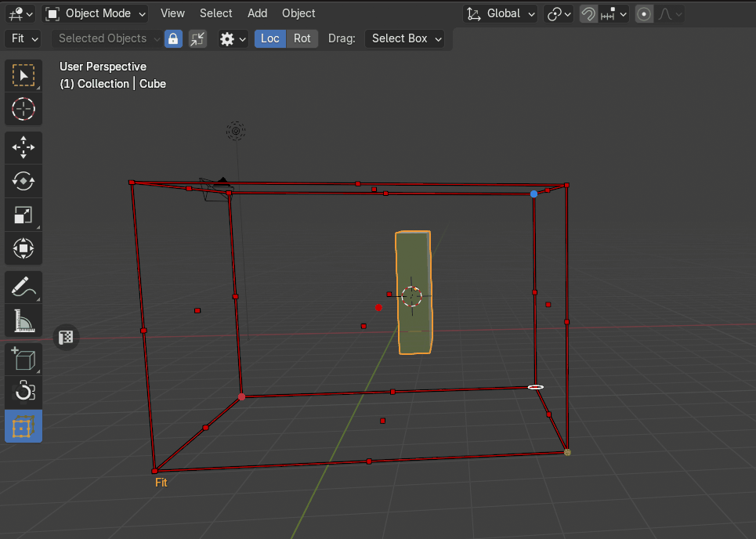Open the View menu
Screen dimensions: 756x539
[172, 13]
